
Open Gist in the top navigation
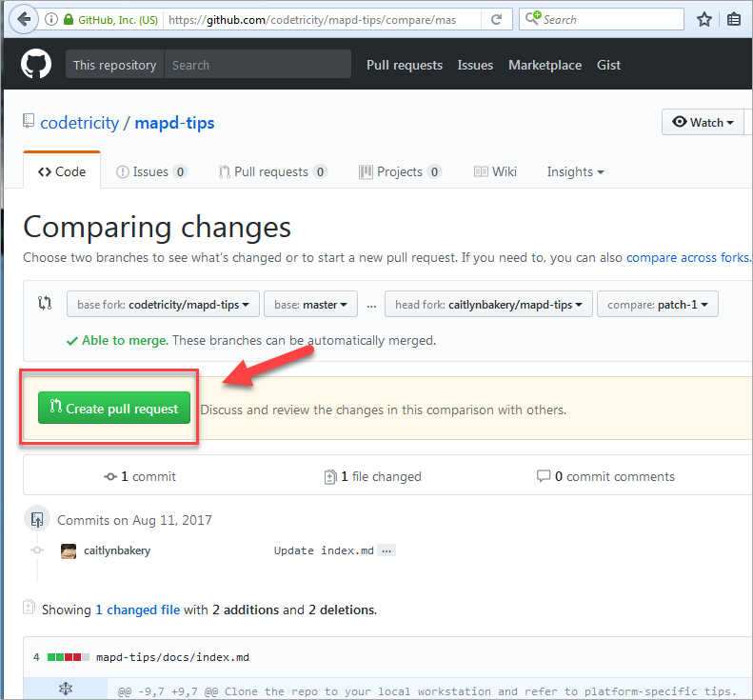608,65
